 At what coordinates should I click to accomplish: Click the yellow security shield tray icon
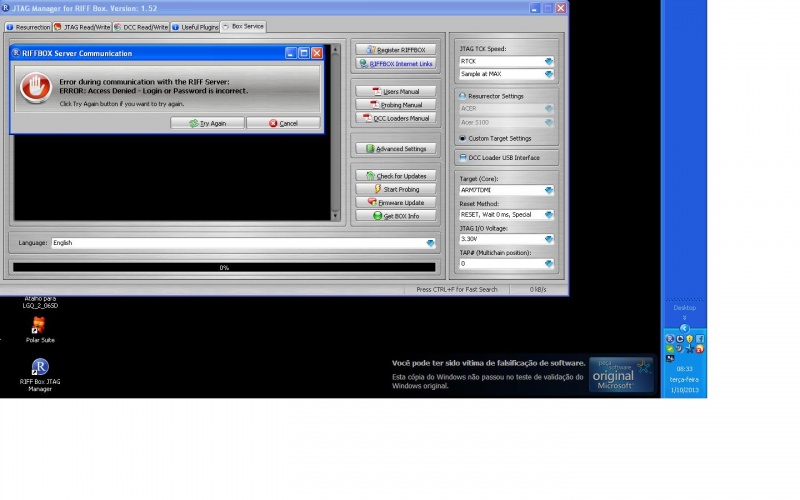[x=690, y=339]
